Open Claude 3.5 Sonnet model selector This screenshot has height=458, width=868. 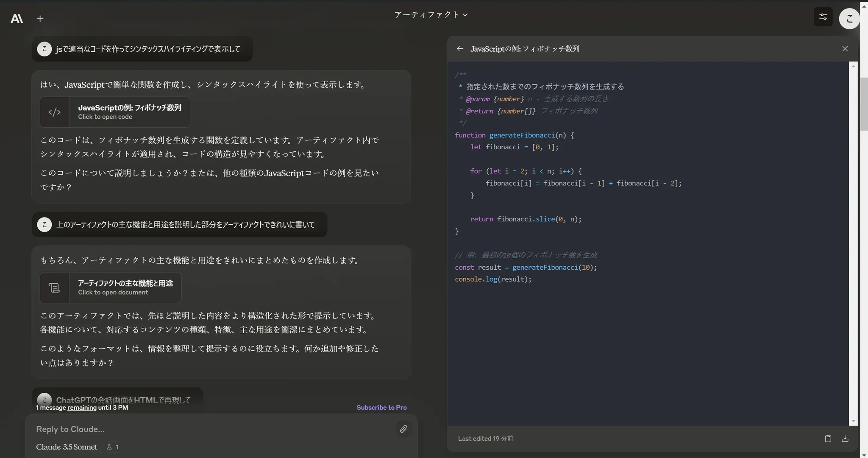(x=67, y=447)
